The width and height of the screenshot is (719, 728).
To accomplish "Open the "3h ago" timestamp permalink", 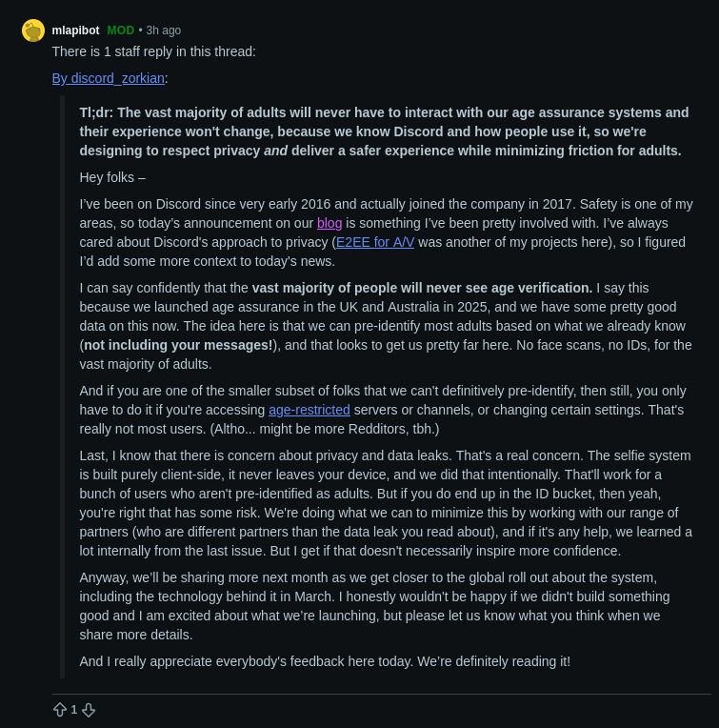I will [163, 30].
